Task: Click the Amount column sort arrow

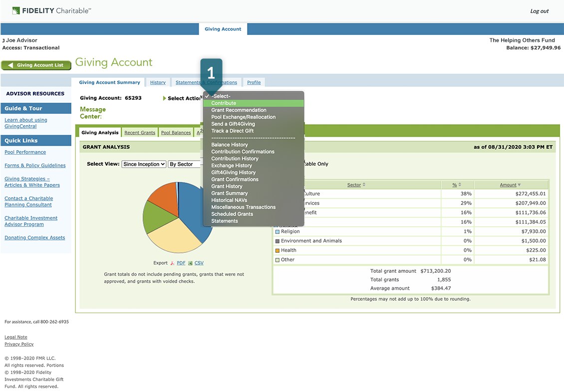Action: click(519, 185)
